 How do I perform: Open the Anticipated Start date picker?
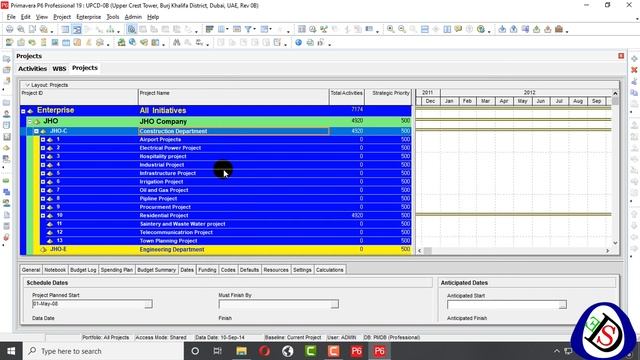[562, 305]
